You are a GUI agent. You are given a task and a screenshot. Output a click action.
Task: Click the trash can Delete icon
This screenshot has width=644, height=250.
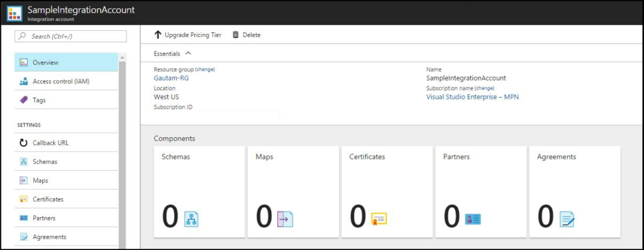click(236, 35)
